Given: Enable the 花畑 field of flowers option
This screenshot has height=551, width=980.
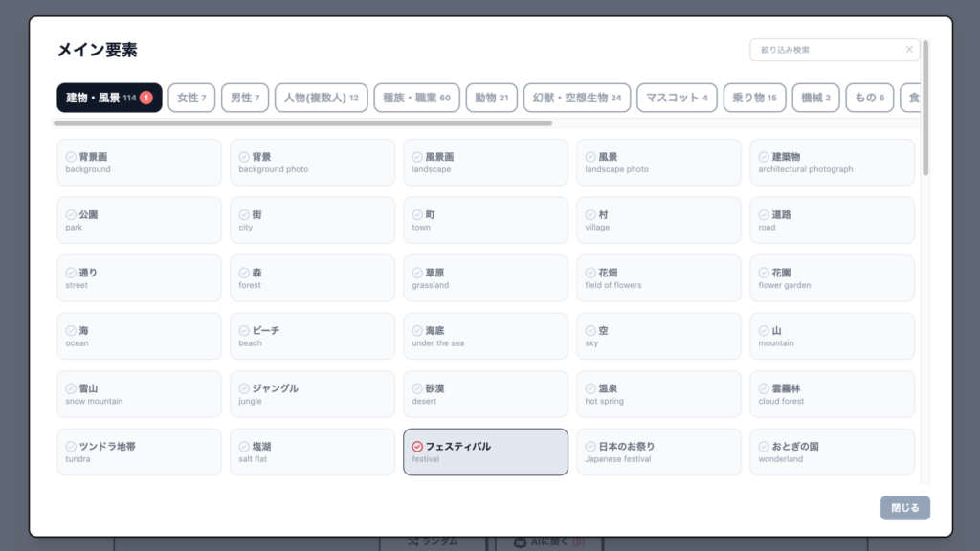Looking at the screenshot, I should pos(658,277).
